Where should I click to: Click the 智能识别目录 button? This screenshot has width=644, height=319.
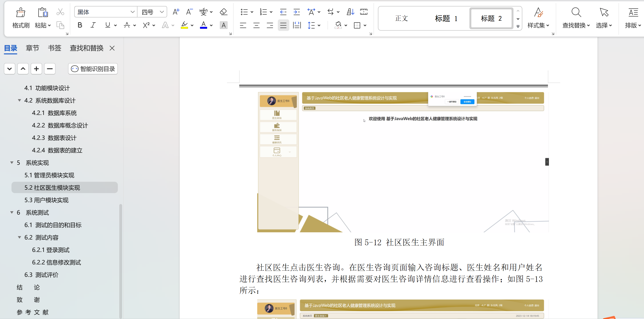tap(93, 69)
